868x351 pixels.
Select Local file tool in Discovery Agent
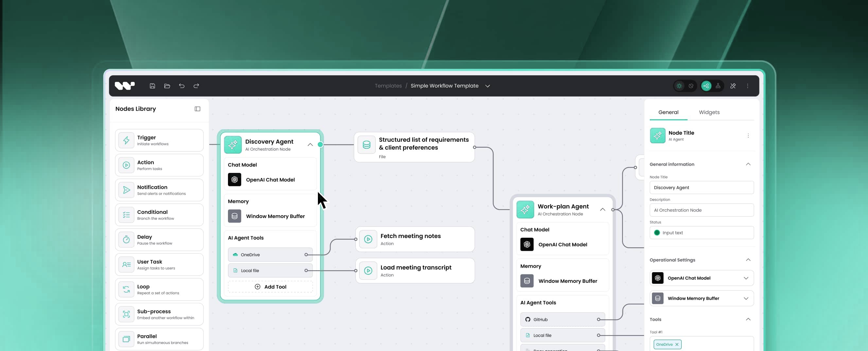pos(270,270)
